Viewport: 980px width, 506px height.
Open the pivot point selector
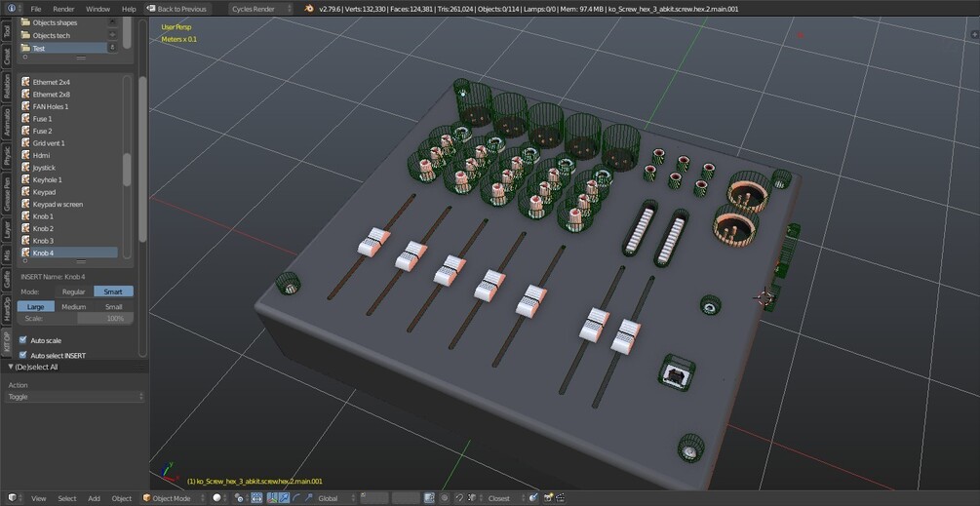click(239, 498)
